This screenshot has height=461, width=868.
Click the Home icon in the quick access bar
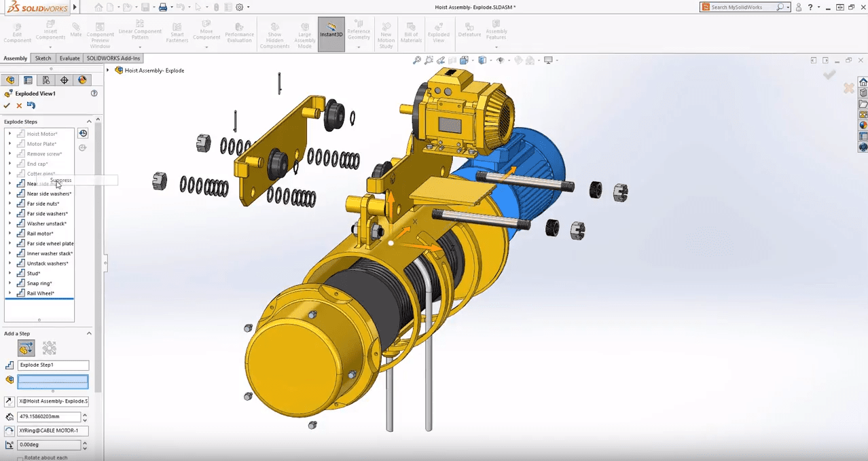point(99,7)
